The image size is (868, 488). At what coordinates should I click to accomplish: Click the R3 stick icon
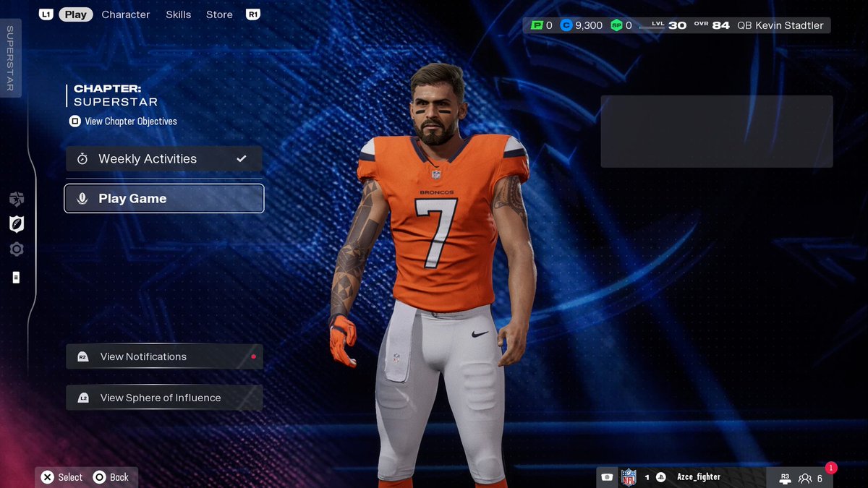(x=785, y=478)
